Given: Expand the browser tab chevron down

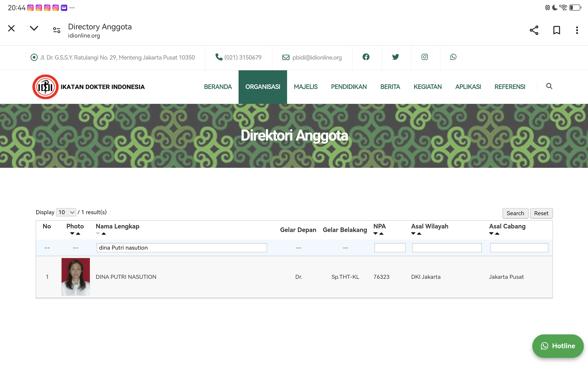Looking at the screenshot, I should click(x=34, y=28).
